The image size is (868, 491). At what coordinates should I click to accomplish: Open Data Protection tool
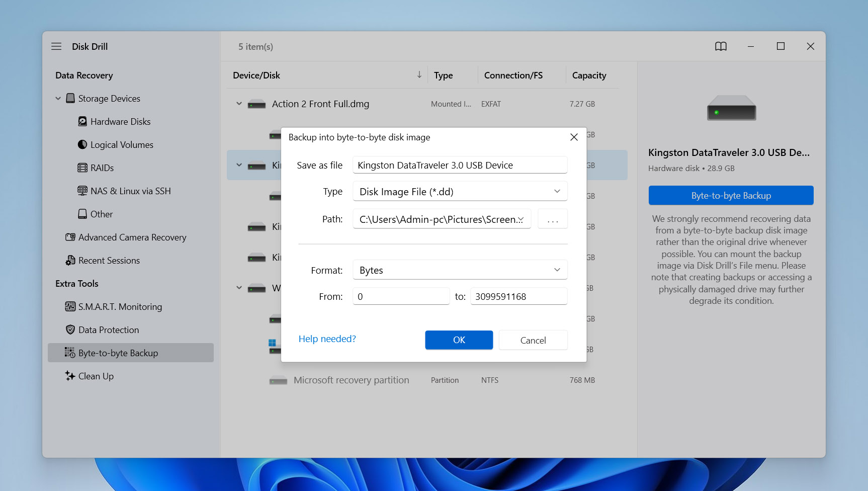tap(109, 330)
